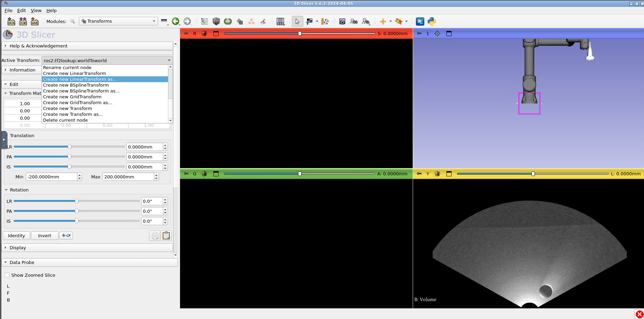This screenshot has width=644, height=319.
Task: Open the module history dropdown icon
Action: tap(165, 21)
